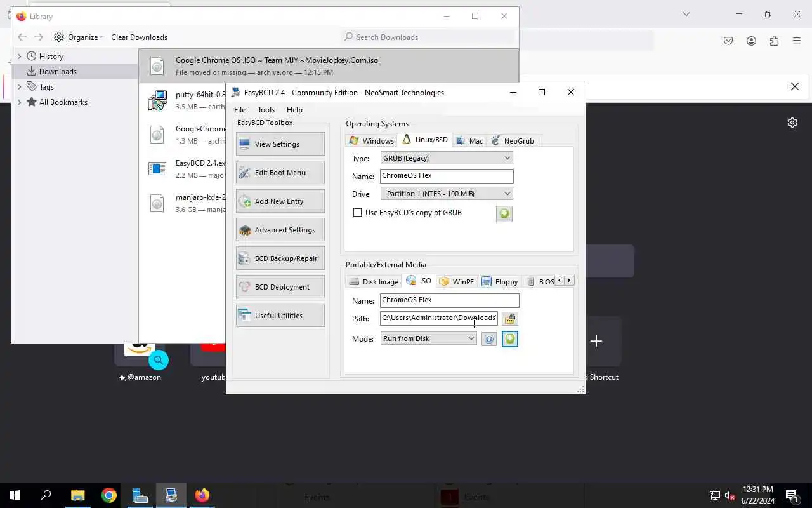Screen dimensions: 812x508
Task: Open Useful Utilities section
Action: coord(280,316)
